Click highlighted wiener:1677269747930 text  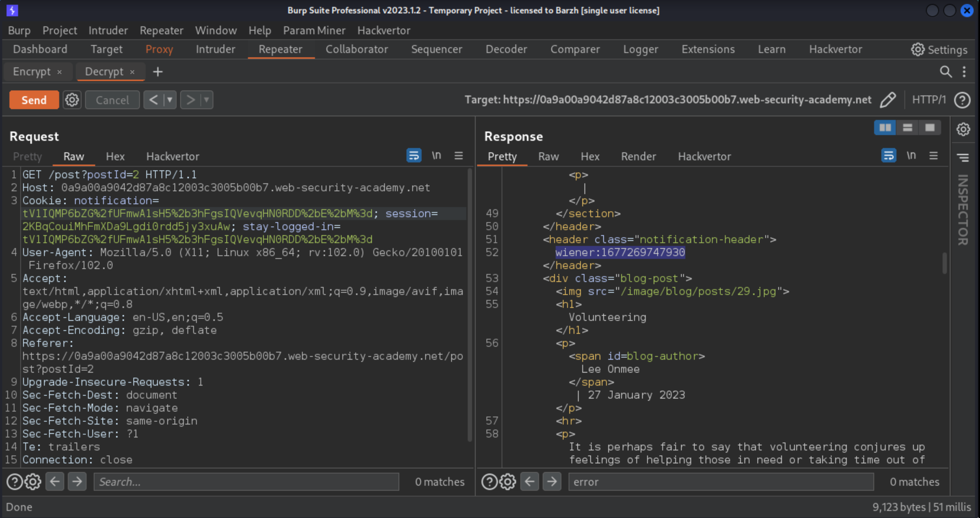pos(620,252)
